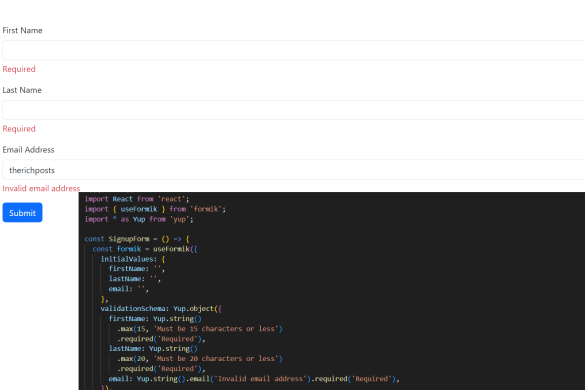Click the const SignupForm code line
585x390 pixels.
[137, 239]
